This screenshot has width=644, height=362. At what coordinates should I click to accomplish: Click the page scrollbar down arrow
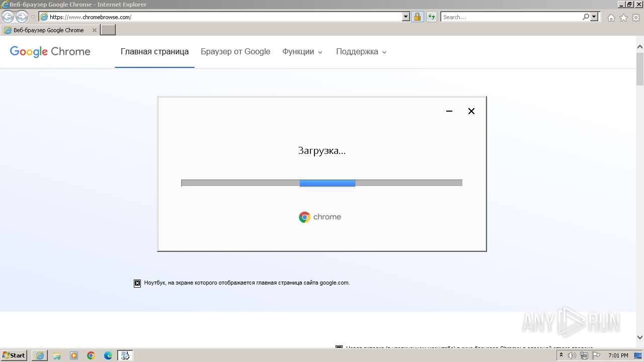(640, 337)
